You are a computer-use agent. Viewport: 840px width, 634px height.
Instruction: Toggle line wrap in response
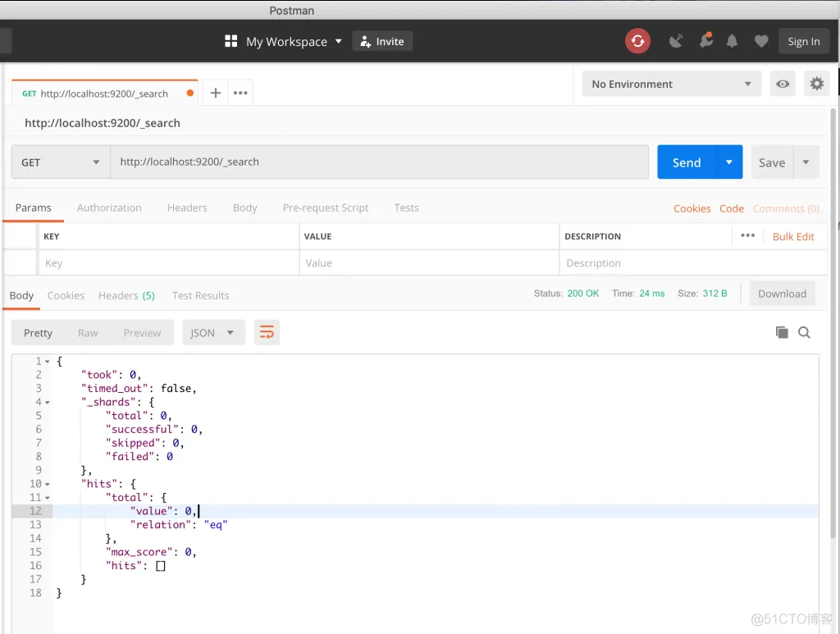(267, 332)
